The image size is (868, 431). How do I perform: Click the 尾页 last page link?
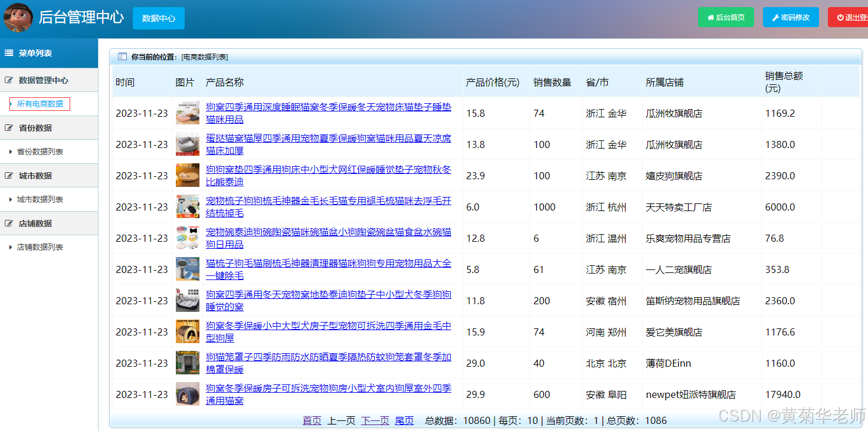pos(404,420)
